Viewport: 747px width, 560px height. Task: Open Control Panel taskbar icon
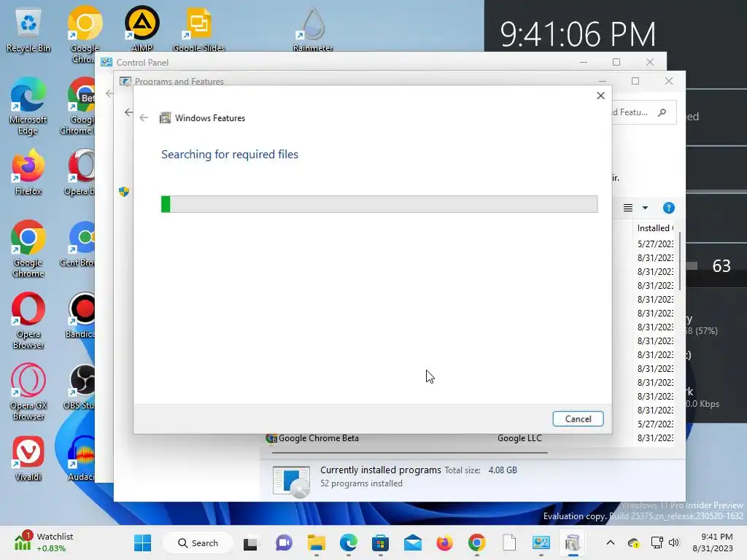541,542
